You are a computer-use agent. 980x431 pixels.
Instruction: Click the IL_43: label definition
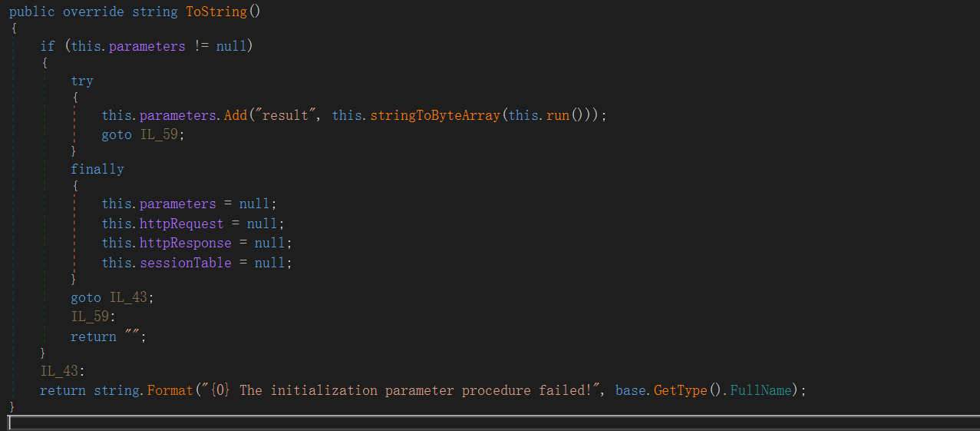tap(62, 371)
